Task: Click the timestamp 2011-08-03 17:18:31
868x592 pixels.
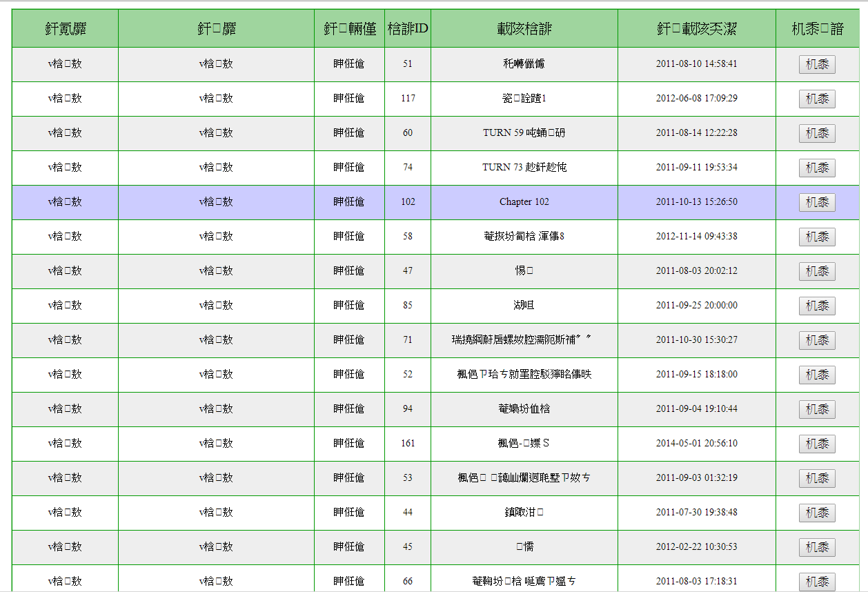Action: (696, 582)
